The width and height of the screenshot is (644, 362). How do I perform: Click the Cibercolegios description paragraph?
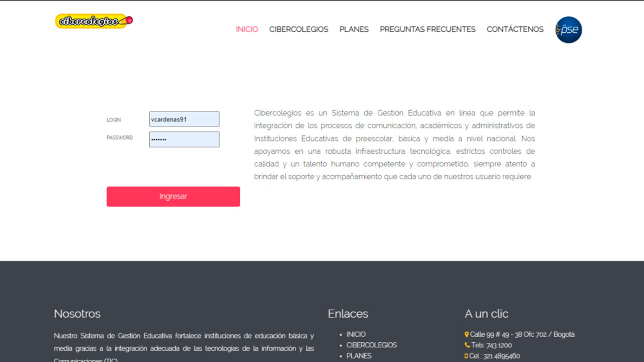point(394,145)
